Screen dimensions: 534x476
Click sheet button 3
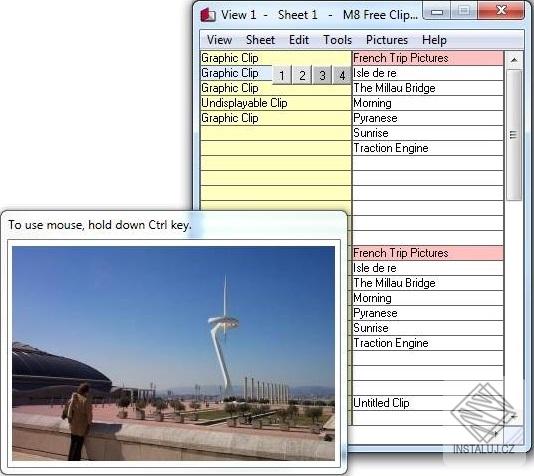[x=322, y=75]
